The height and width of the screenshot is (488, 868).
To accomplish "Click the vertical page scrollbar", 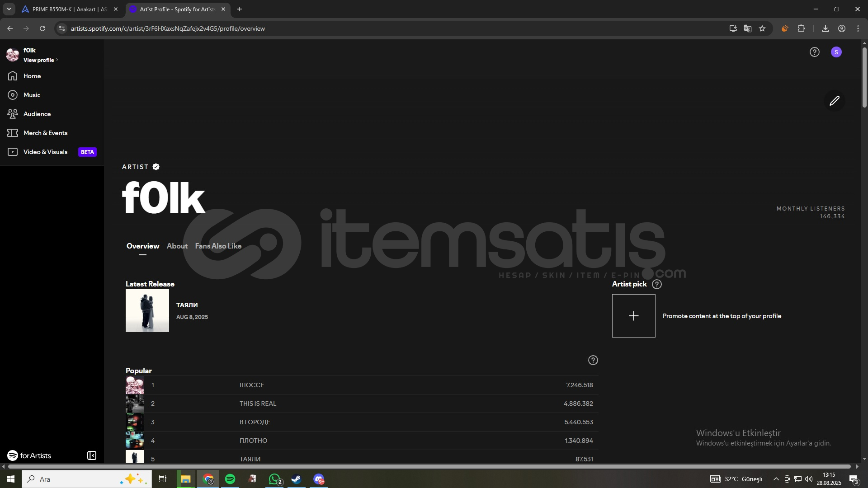I will [x=864, y=77].
